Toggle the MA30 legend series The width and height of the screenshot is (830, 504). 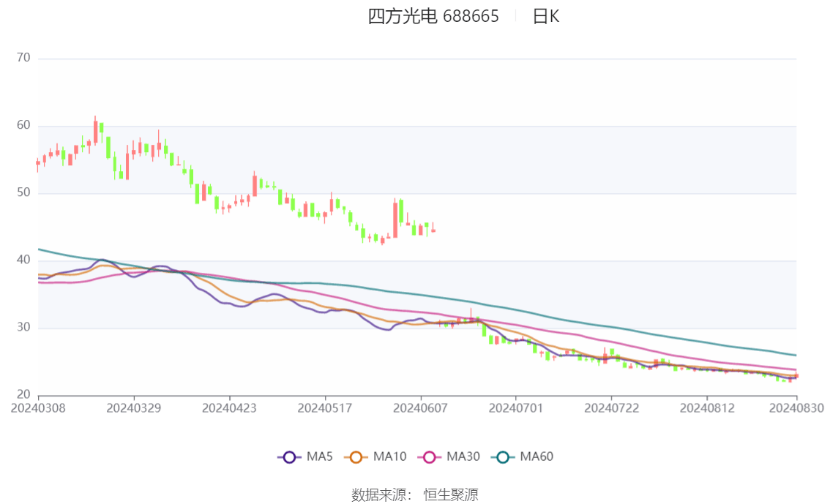point(449,456)
